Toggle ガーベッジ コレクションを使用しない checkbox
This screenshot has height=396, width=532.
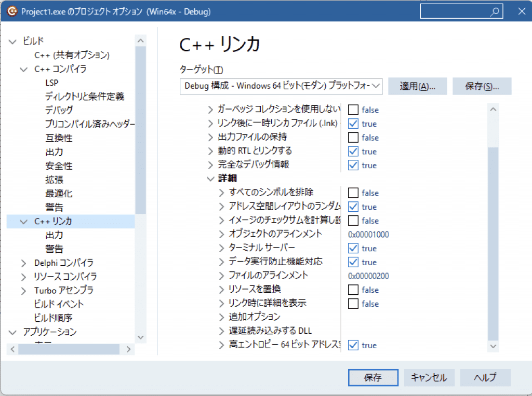[x=353, y=110]
